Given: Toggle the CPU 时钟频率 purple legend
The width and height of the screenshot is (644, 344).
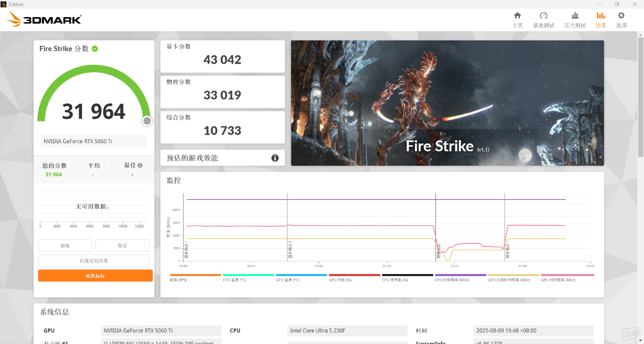Looking at the screenshot, I should click(x=461, y=278).
